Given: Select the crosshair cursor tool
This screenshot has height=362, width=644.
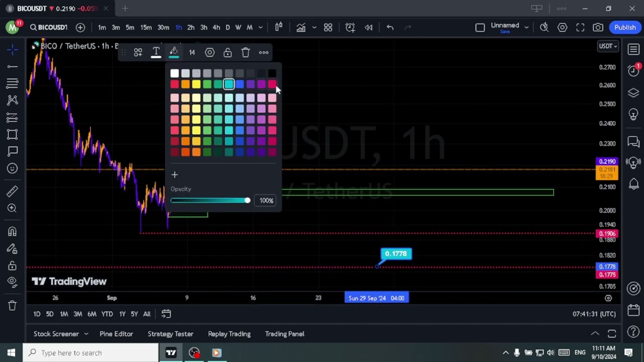Looking at the screenshot, I should pyautogui.click(x=13, y=49).
